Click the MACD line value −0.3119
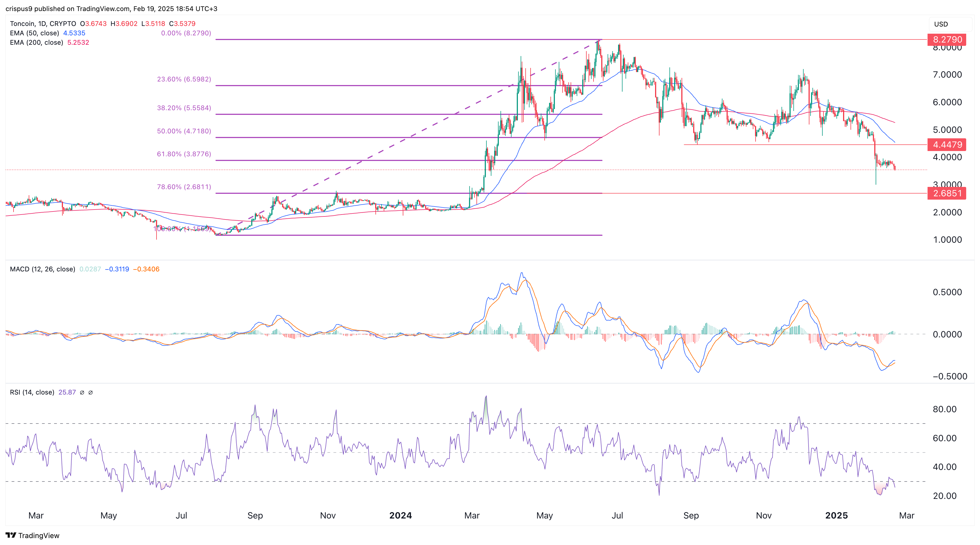Viewport: 980px width, 545px height. point(117,269)
